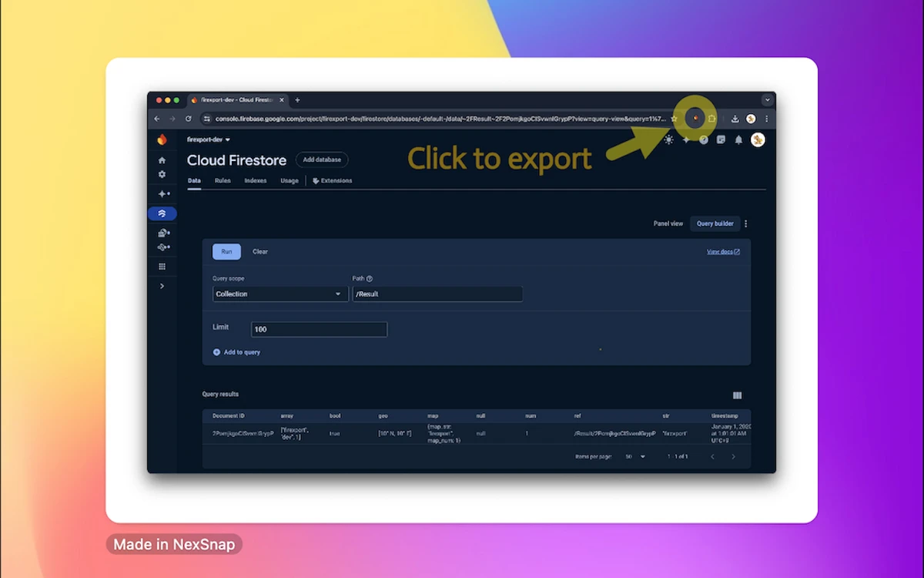This screenshot has width=924, height=578.
Task: Click the ref column header
Action: [x=577, y=416]
